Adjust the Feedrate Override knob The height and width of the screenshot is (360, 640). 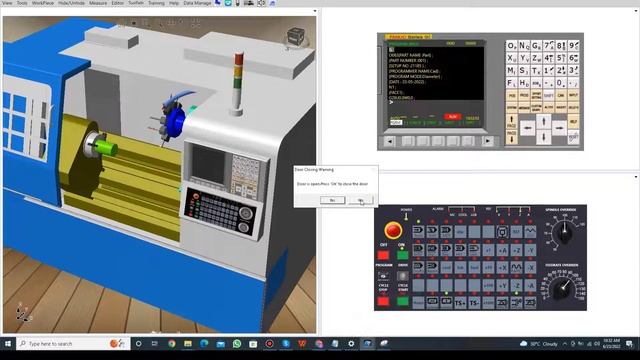pyautogui.click(x=562, y=289)
